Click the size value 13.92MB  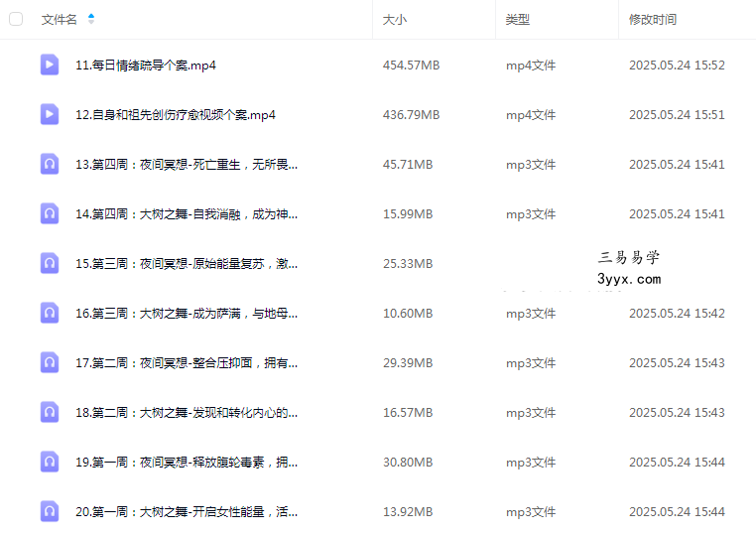408,512
